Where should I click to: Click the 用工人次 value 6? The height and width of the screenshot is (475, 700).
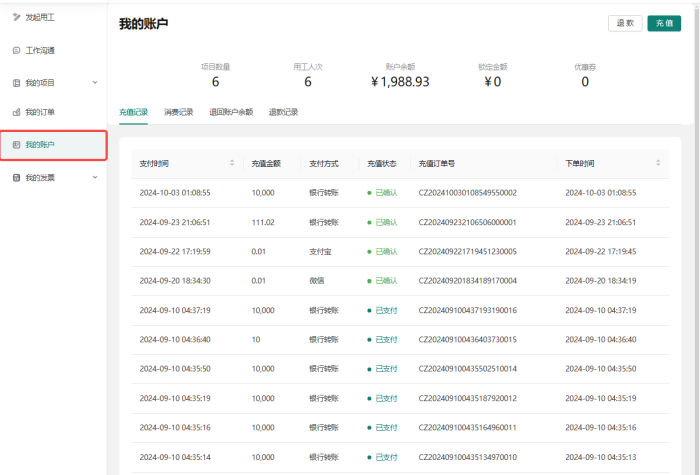point(308,82)
